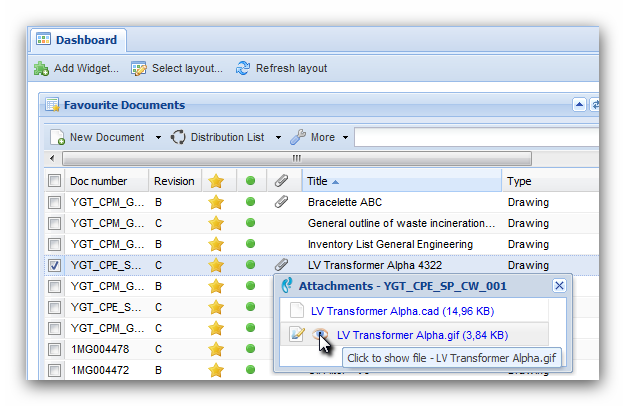Collapse the Favourite Documents widget
Viewport: 625px width, 406px height.
579,105
